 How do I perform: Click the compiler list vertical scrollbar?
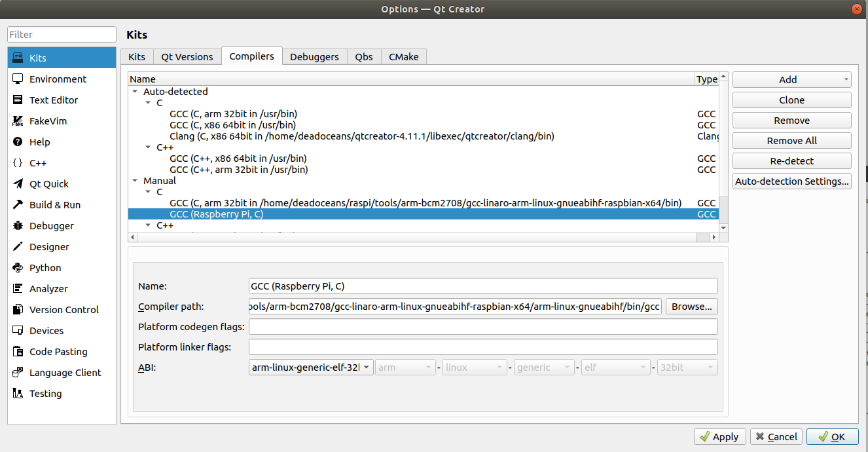click(x=723, y=153)
